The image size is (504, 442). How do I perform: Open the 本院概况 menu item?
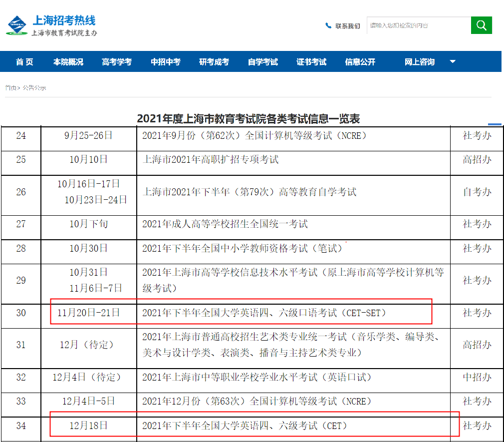point(68,62)
